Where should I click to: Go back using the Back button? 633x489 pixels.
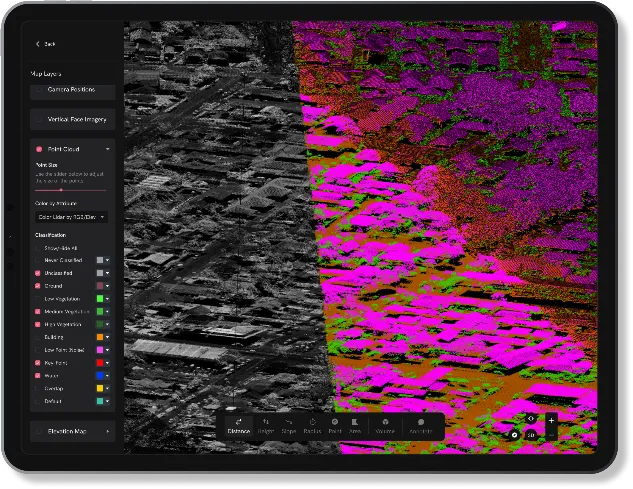45,44
